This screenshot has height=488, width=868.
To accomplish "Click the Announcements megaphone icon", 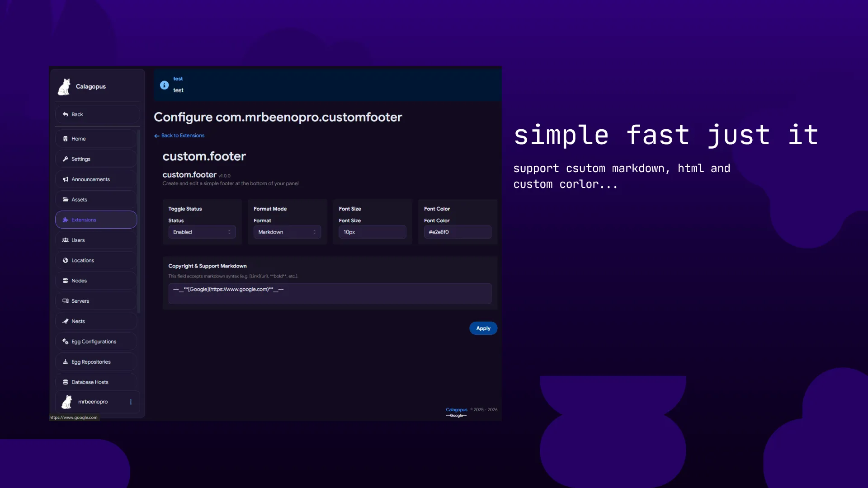I will click(66, 179).
